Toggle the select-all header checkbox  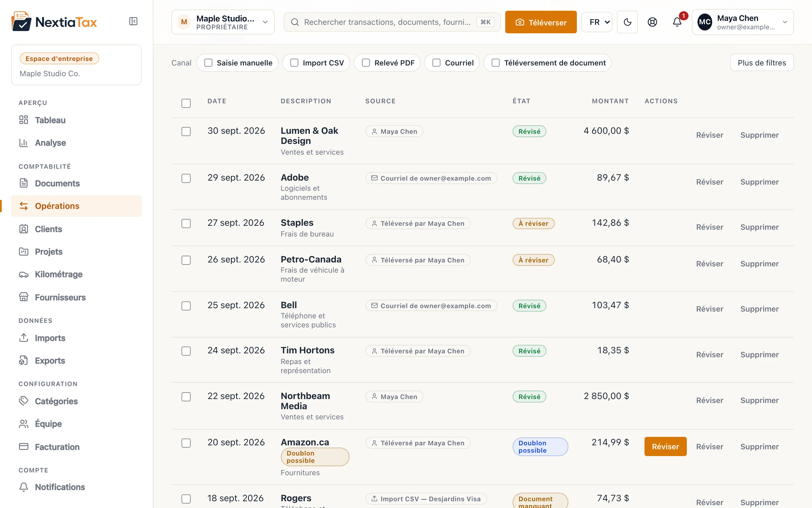(186, 103)
